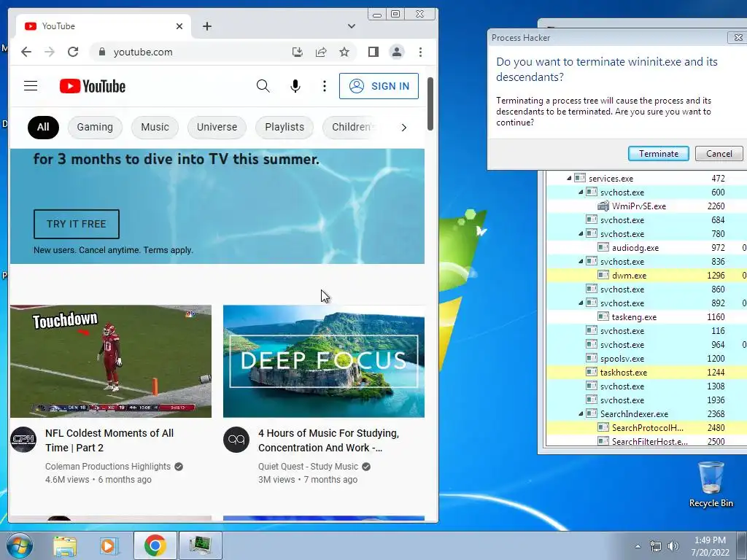Open Coleman Productions channel avatar

(x=23, y=440)
